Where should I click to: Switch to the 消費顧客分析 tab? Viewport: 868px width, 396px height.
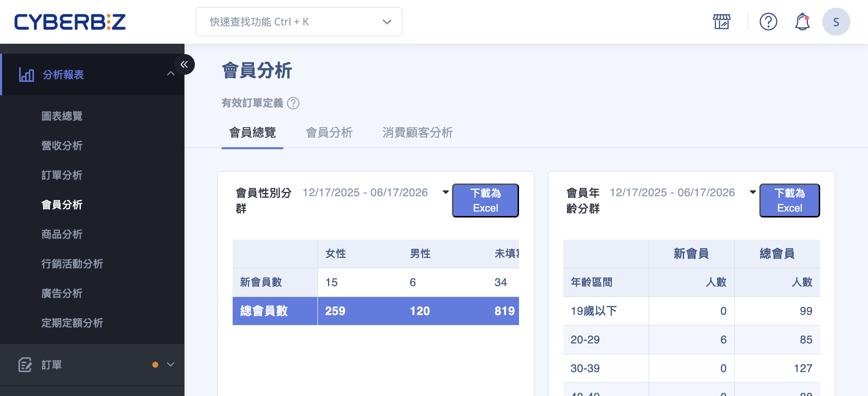pos(417,133)
